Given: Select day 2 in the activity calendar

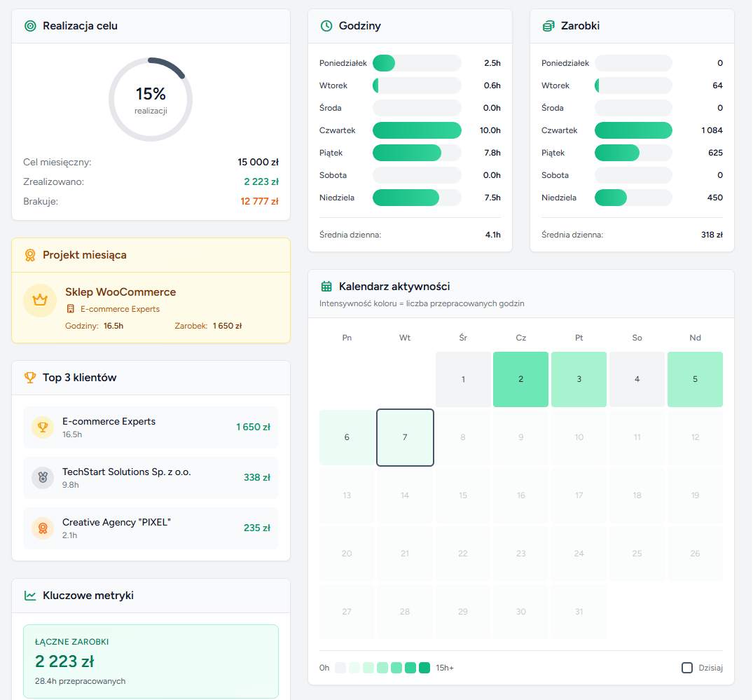Looking at the screenshot, I should tap(520, 379).
